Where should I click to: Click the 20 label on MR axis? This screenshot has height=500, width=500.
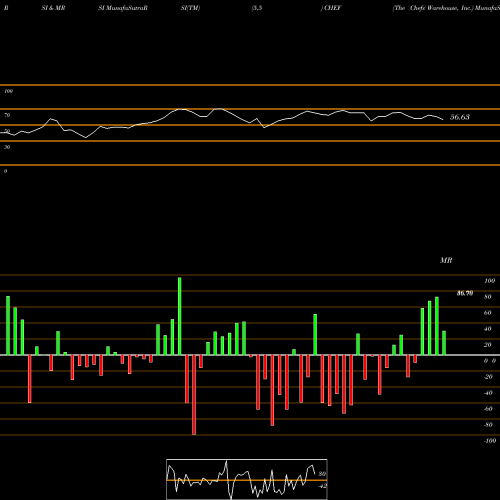tap(488, 345)
